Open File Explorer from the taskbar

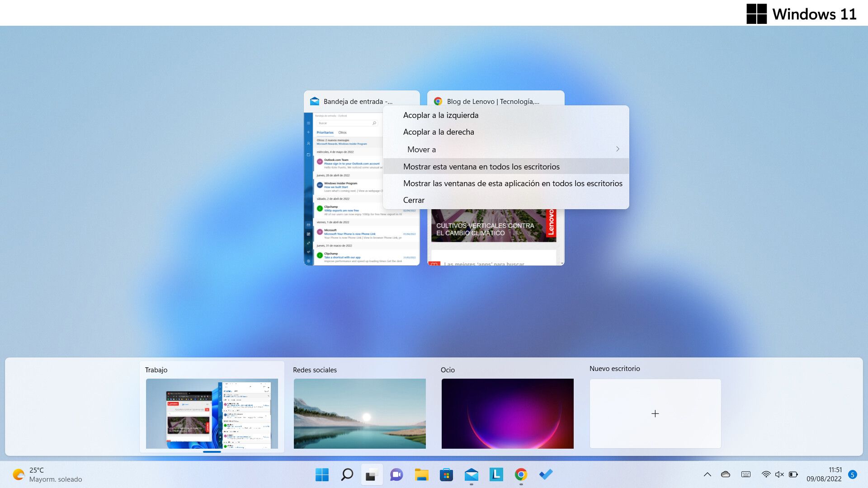(x=421, y=474)
